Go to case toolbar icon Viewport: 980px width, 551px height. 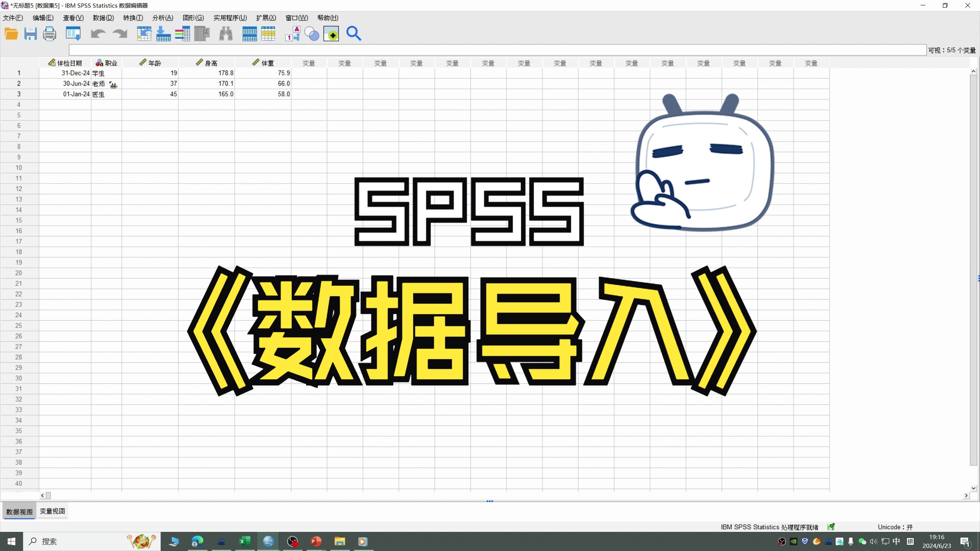coord(144,34)
